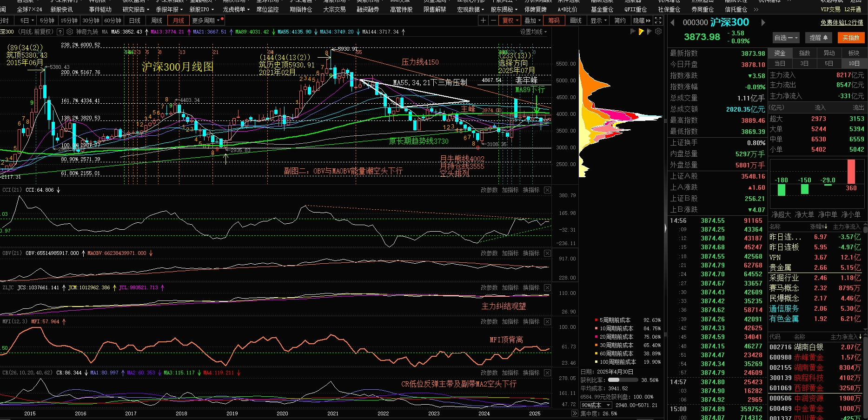Close the OBV indicator sub-panel
Image resolution: width=868 pixels, height=420 pixels.
[x=547, y=253]
